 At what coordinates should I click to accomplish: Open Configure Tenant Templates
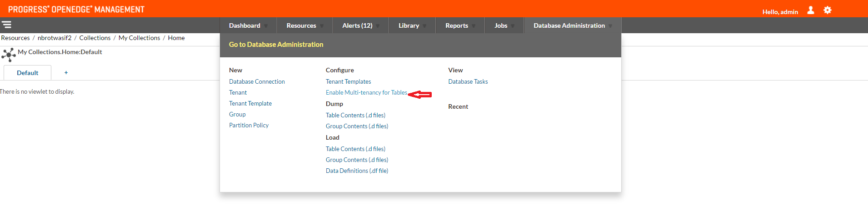click(348, 81)
